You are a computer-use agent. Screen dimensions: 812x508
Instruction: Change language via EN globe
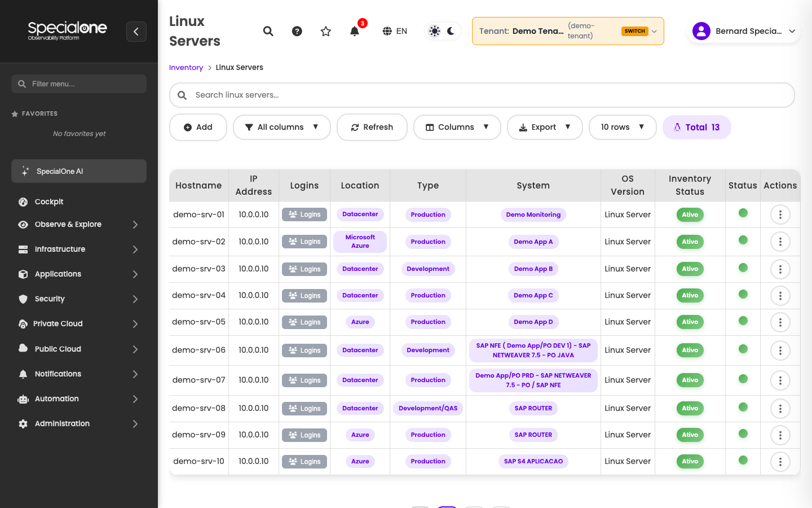(x=395, y=31)
